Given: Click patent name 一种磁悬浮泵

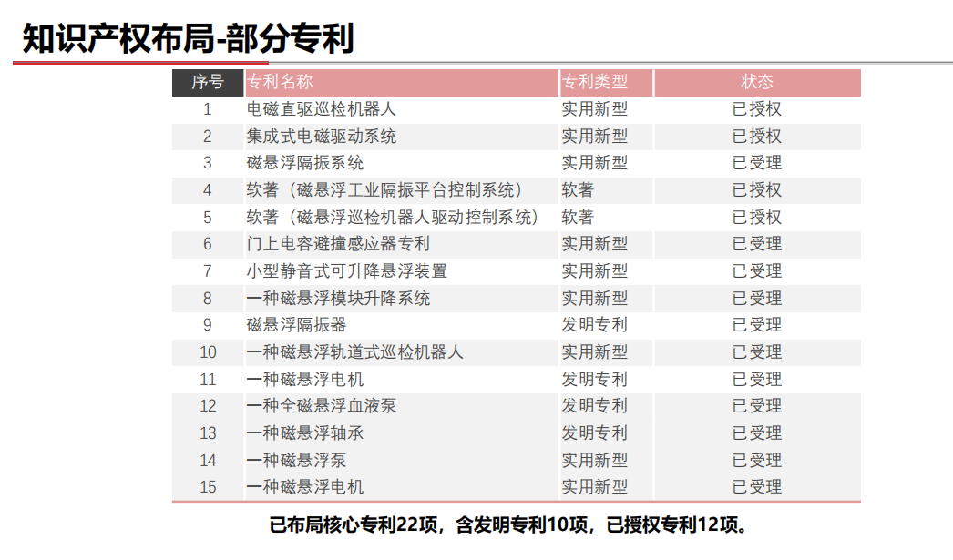Looking at the screenshot, I should 297,461.
